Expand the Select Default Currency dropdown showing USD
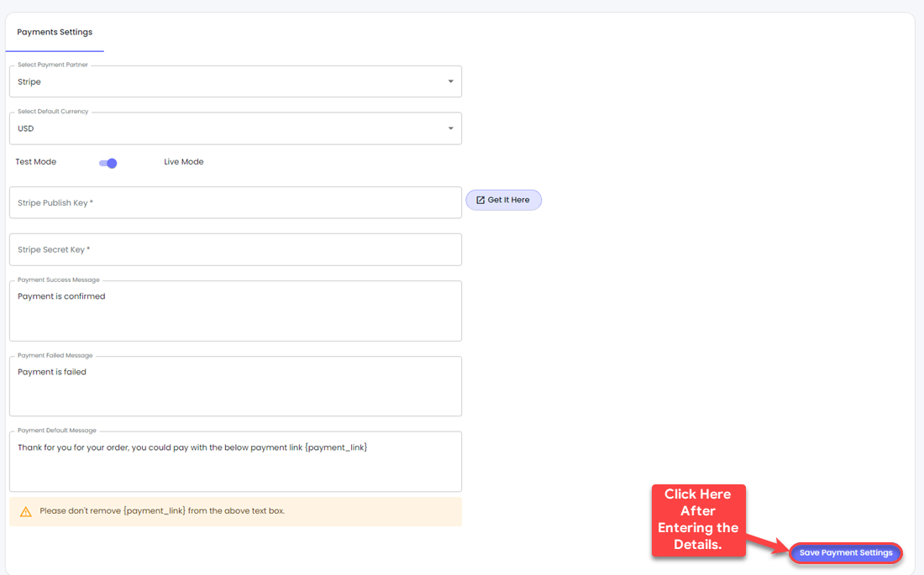The width and height of the screenshot is (924, 575). tap(235, 128)
